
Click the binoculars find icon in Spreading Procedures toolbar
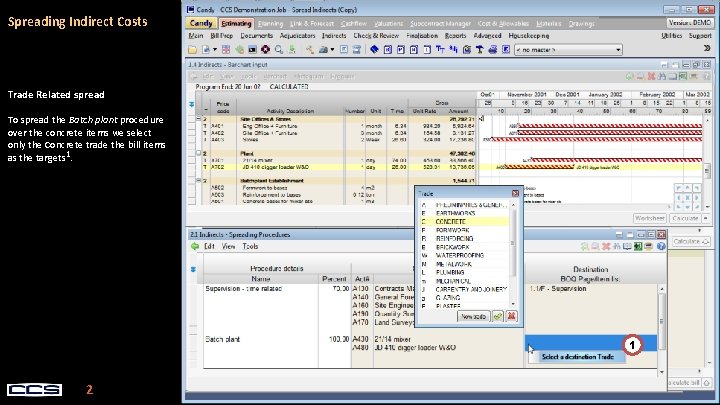tap(616, 247)
